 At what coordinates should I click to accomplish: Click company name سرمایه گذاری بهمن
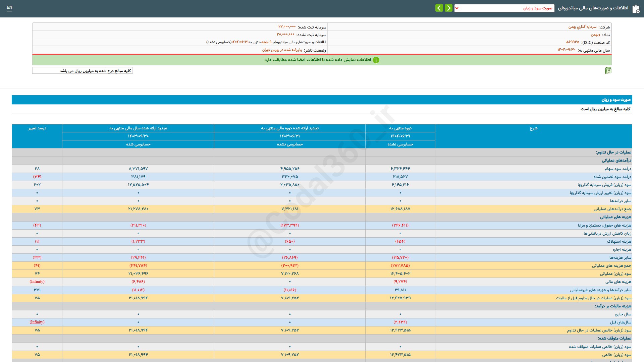[x=582, y=27]
